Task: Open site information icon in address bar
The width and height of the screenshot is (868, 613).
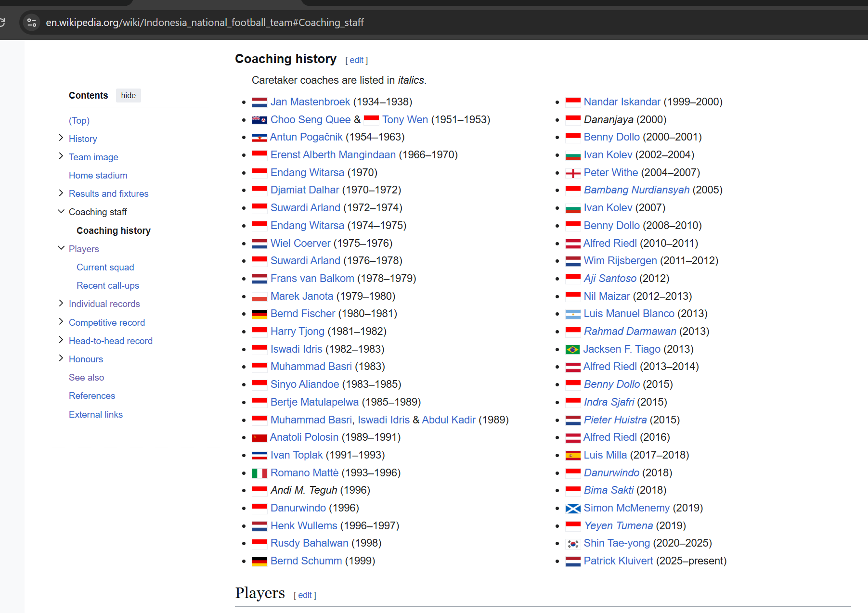Action: pos(32,23)
